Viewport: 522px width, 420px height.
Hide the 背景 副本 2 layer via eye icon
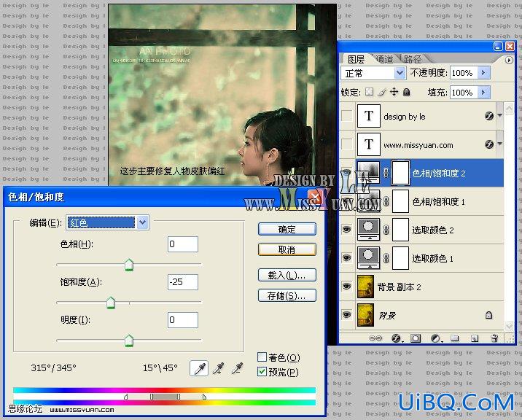[346, 287]
